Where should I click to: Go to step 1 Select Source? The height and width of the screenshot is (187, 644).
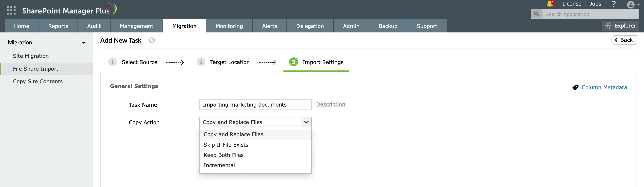pyautogui.click(x=133, y=62)
